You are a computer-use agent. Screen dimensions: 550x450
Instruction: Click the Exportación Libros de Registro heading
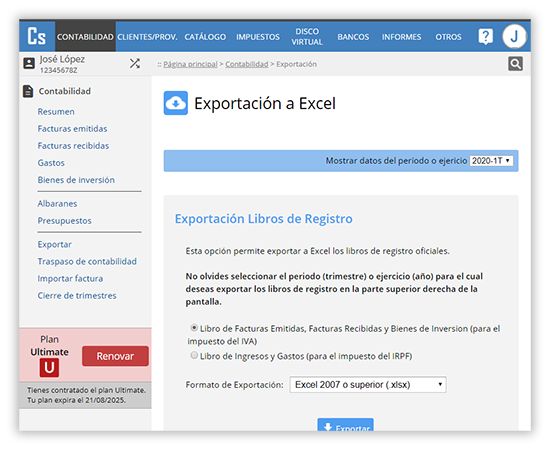[x=264, y=219]
